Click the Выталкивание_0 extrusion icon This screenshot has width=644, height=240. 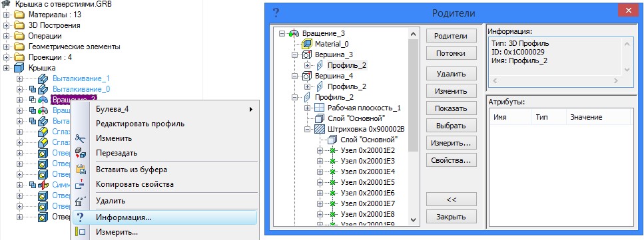[x=43, y=89]
